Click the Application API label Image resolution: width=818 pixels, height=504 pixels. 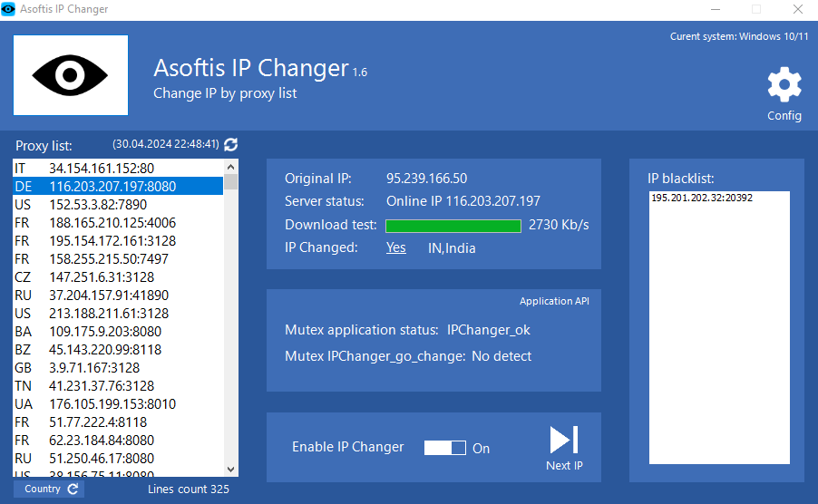click(x=554, y=301)
